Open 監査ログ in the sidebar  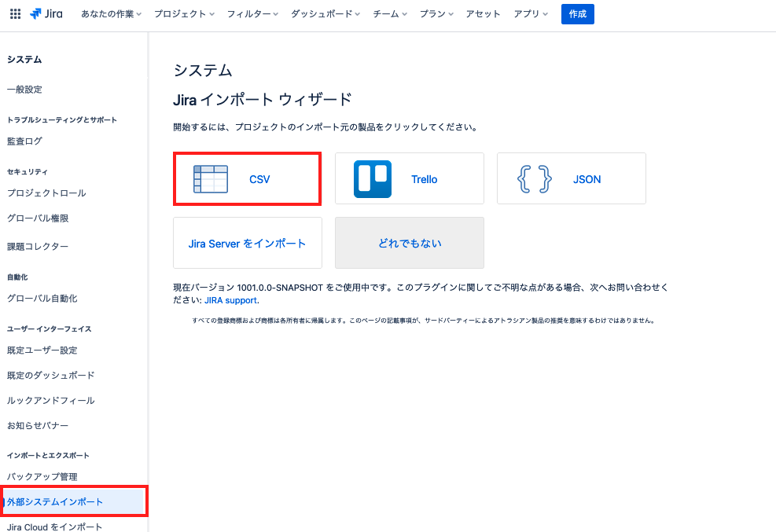[24, 141]
